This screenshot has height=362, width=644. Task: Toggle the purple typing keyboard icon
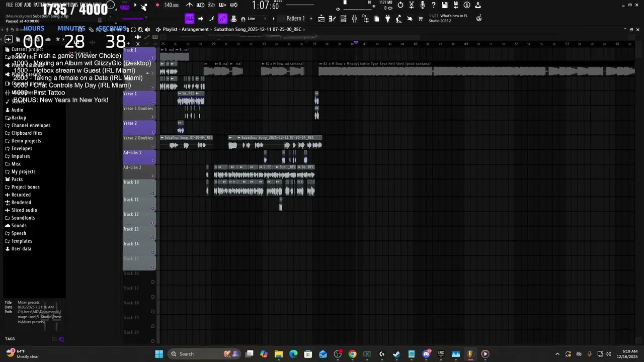189,19
